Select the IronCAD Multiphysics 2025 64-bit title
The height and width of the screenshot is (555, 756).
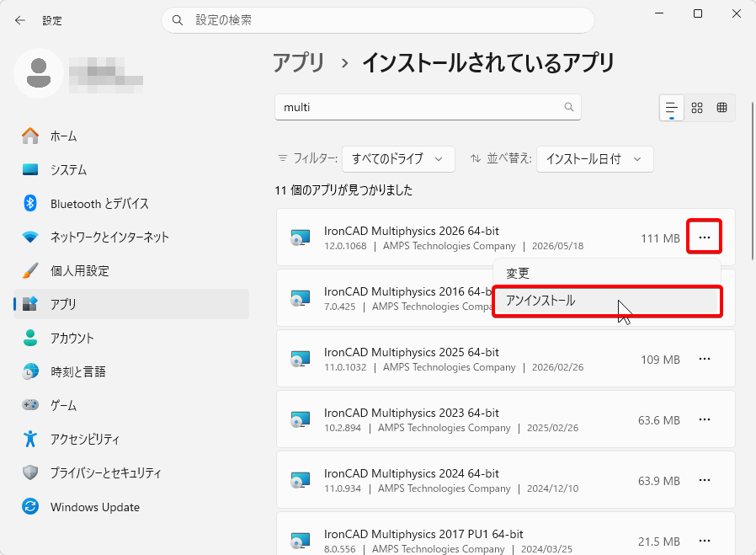point(412,353)
